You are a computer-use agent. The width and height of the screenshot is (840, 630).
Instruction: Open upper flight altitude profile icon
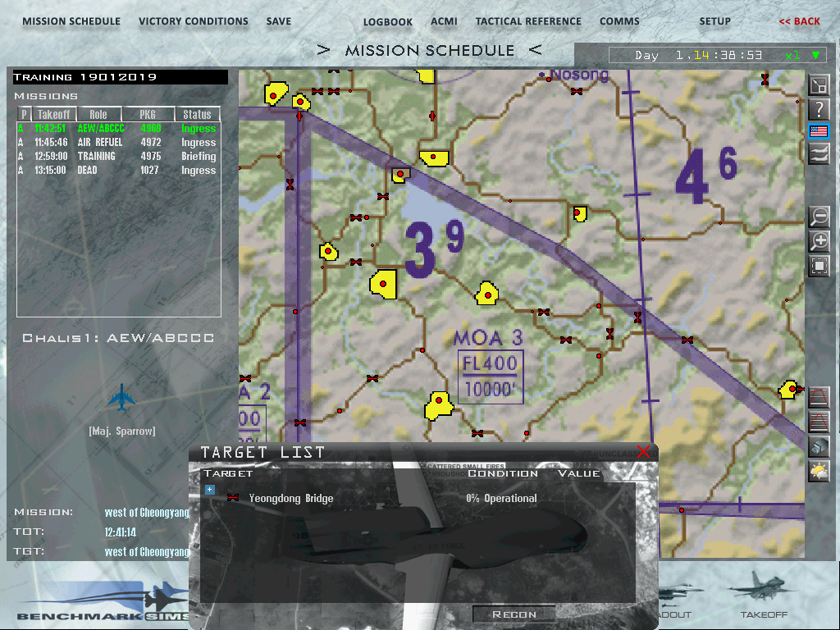[x=819, y=398]
